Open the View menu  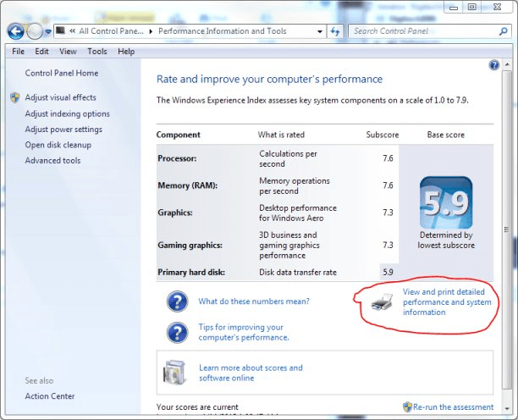68,52
